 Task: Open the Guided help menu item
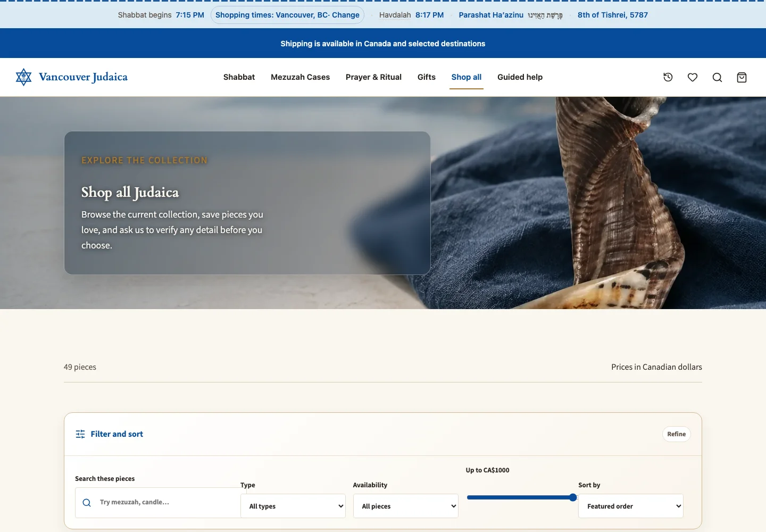click(x=520, y=77)
